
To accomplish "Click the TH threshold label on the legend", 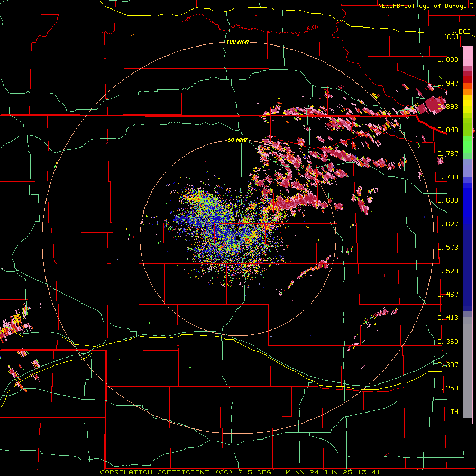I will pyautogui.click(x=454, y=412).
